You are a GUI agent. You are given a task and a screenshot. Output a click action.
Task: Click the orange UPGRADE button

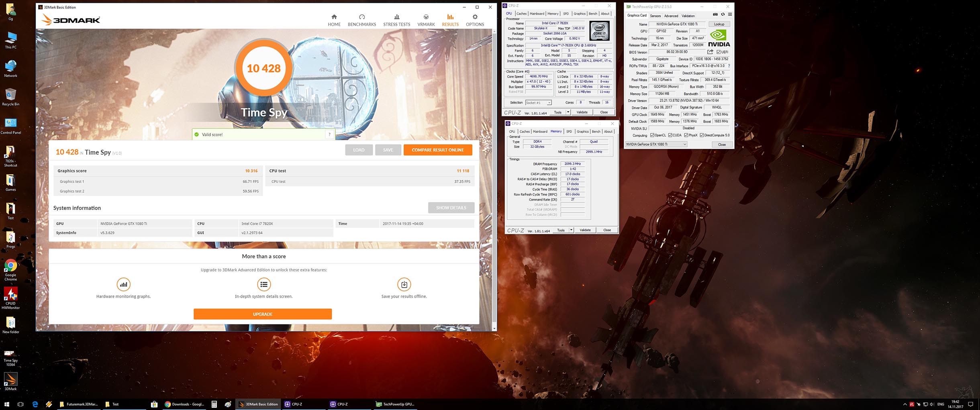pyautogui.click(x=263, y=314)
